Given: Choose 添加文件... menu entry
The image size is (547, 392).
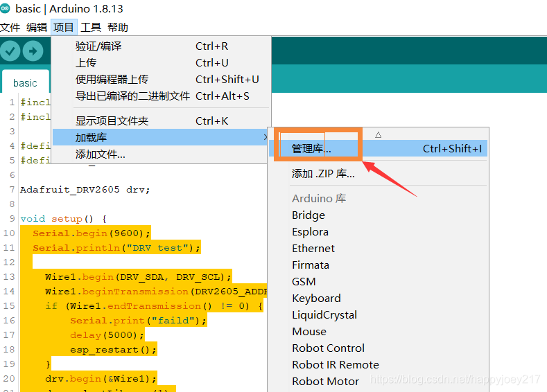Looking at the screenshot, I should coord(161,154).
